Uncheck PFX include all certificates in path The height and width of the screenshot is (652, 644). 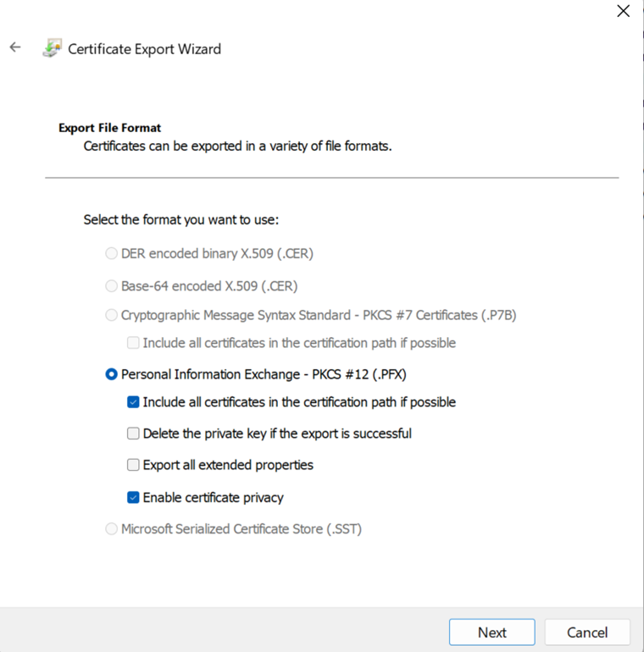pos(133,402)
